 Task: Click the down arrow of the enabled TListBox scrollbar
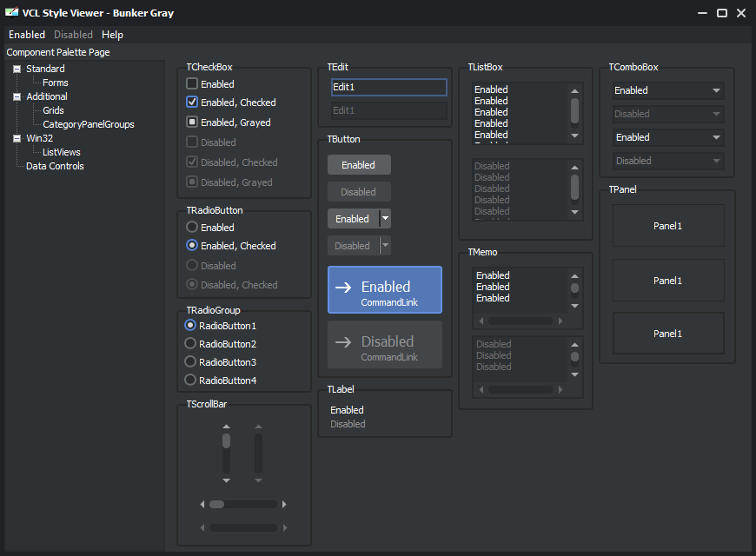click(x=574, y=136)
